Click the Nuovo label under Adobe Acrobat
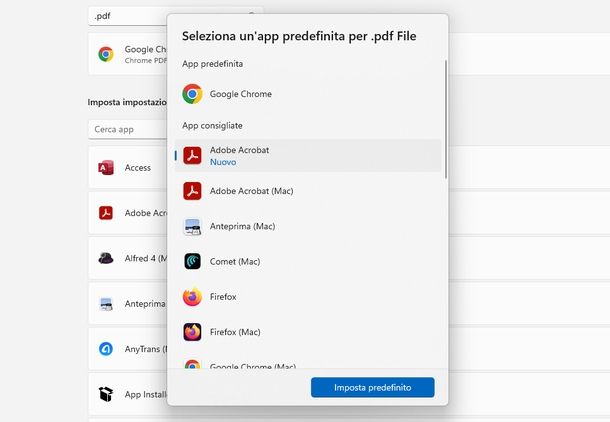This screenshot has height=422, width=610. coord(223,162)
